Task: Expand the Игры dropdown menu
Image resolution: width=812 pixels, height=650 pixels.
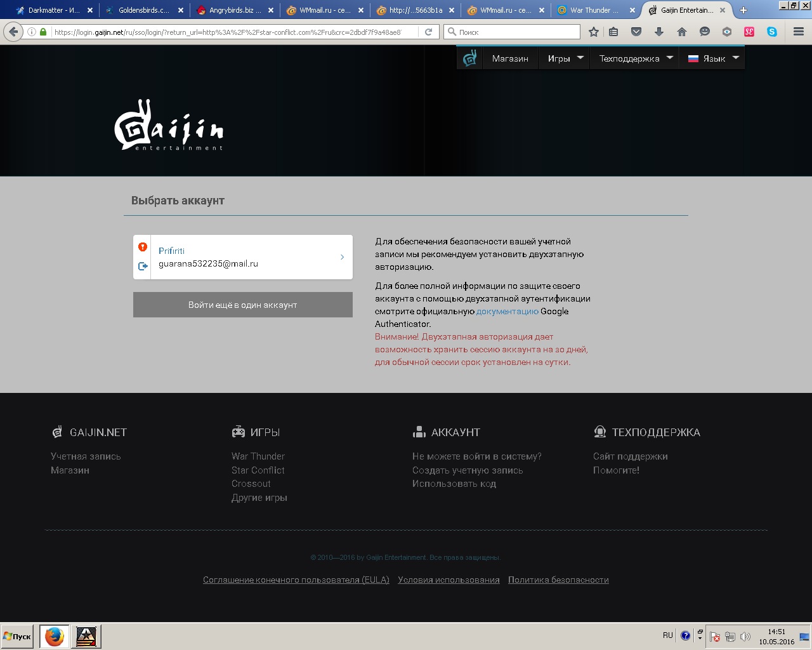Action: (x=565, y=58)
